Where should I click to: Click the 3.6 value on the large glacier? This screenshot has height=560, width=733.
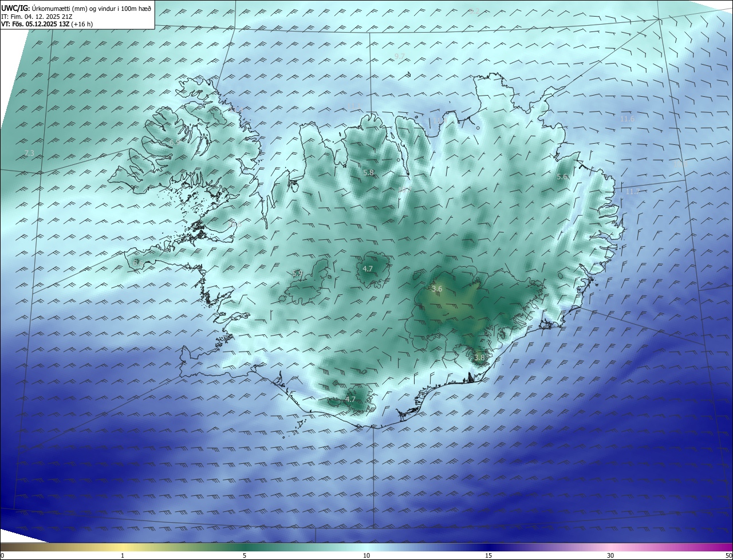[437, 289]
